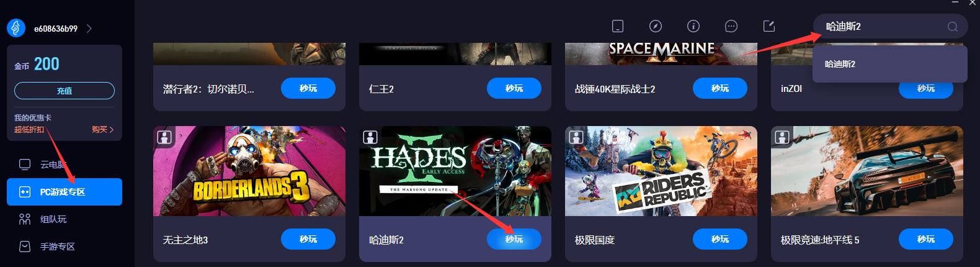Click the device screen icon in toolbar
The width and height of the screenshot is (980, 267).
point(618,26)
